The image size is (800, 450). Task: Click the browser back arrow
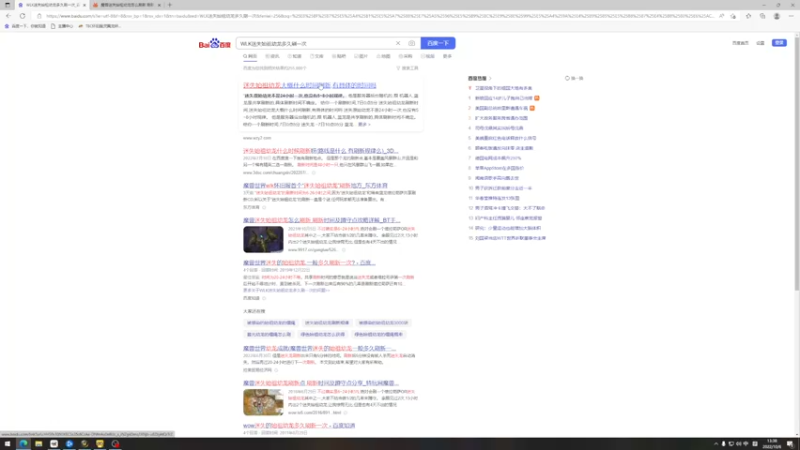coord(8,16)
